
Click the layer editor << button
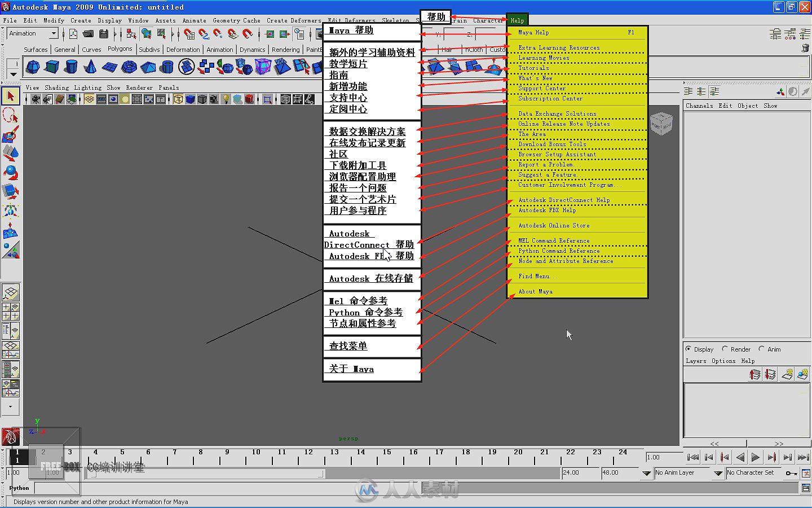(714, 444)
